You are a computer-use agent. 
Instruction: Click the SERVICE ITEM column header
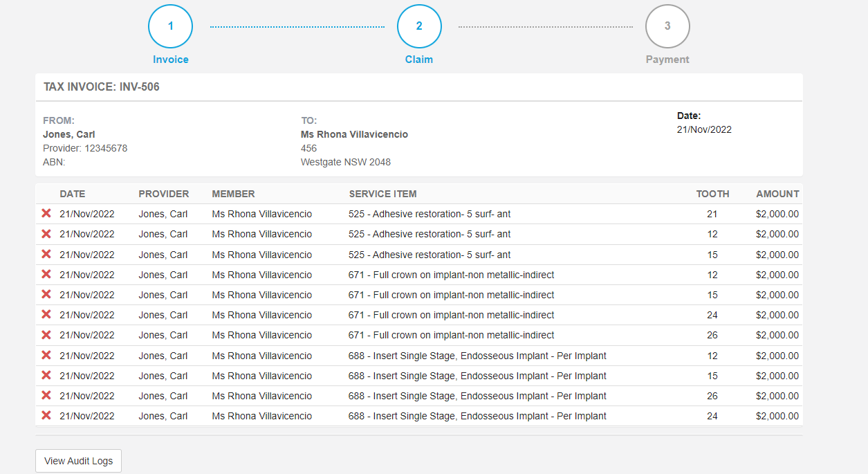pos(382,194)
